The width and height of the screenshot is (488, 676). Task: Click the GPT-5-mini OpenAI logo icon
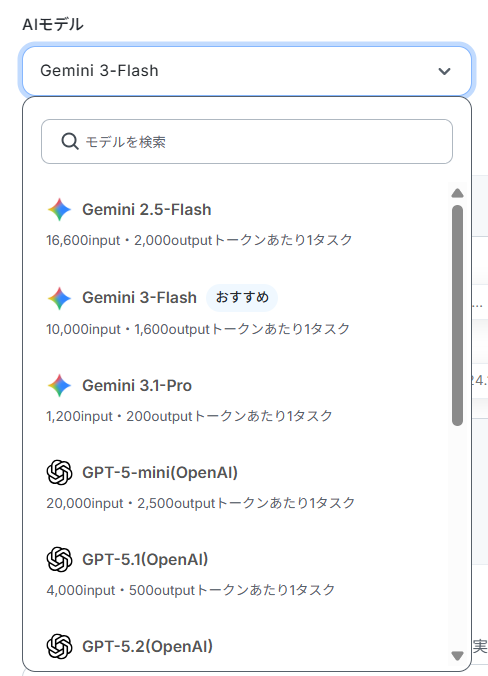59,473
